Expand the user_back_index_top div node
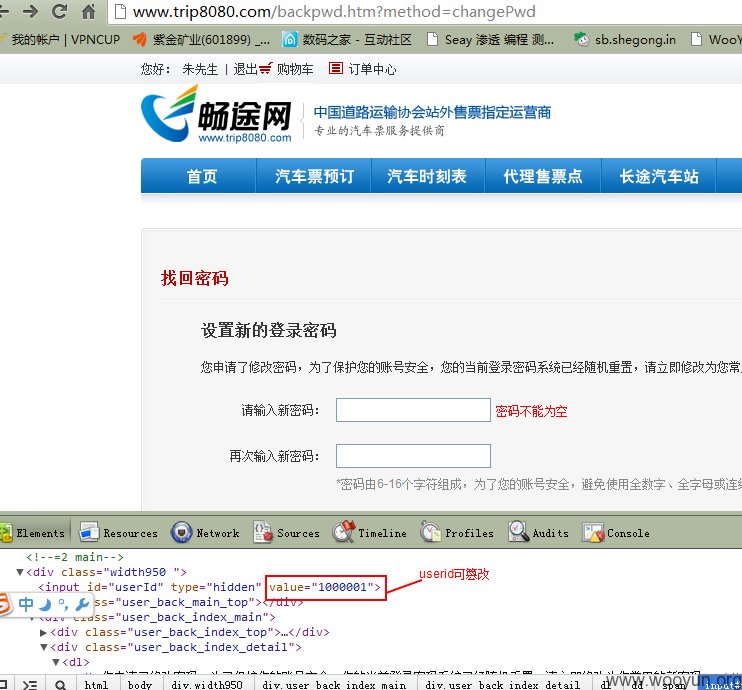The width and height of the screenshot is (742, 690). pos(44,632)
